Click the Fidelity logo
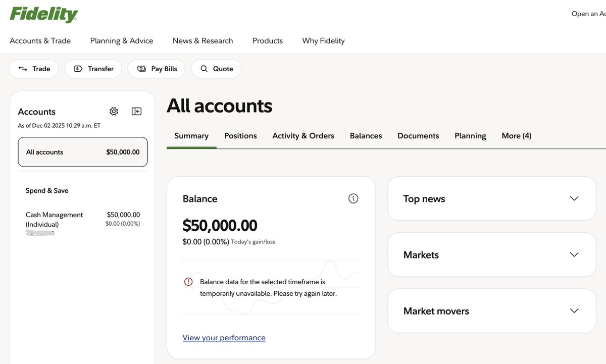Screen dimensions: 606x364 (44, 15)
